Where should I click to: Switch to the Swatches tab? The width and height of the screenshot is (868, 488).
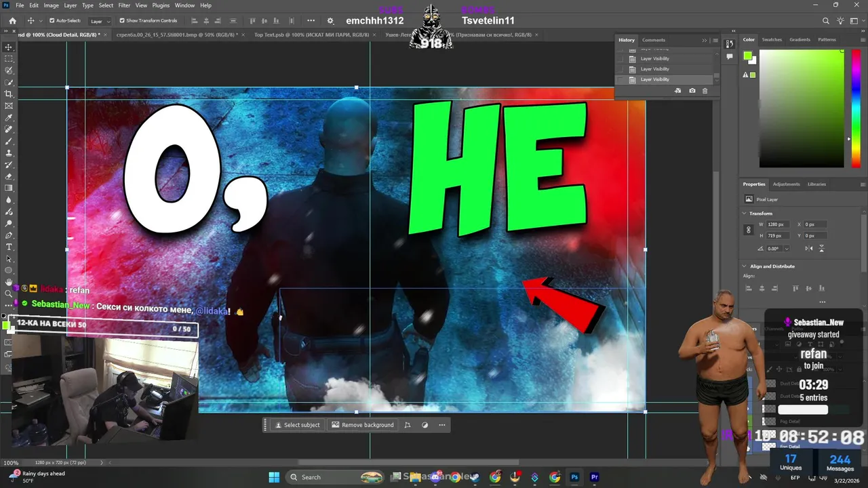[x=772, y=39]
